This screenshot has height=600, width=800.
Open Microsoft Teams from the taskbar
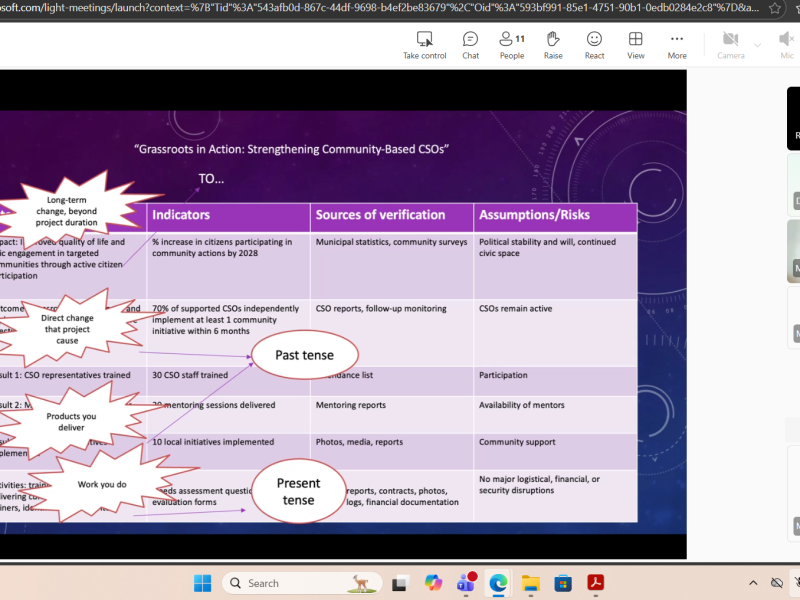465,583
